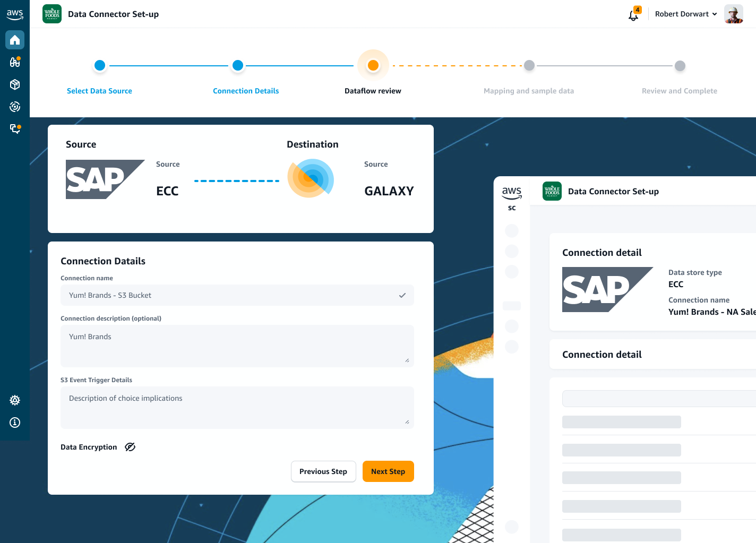Screen dimensions: 756x543
Task: Toggle Data Encryption visibility eye icon
Action: click(x=130, y=447)
